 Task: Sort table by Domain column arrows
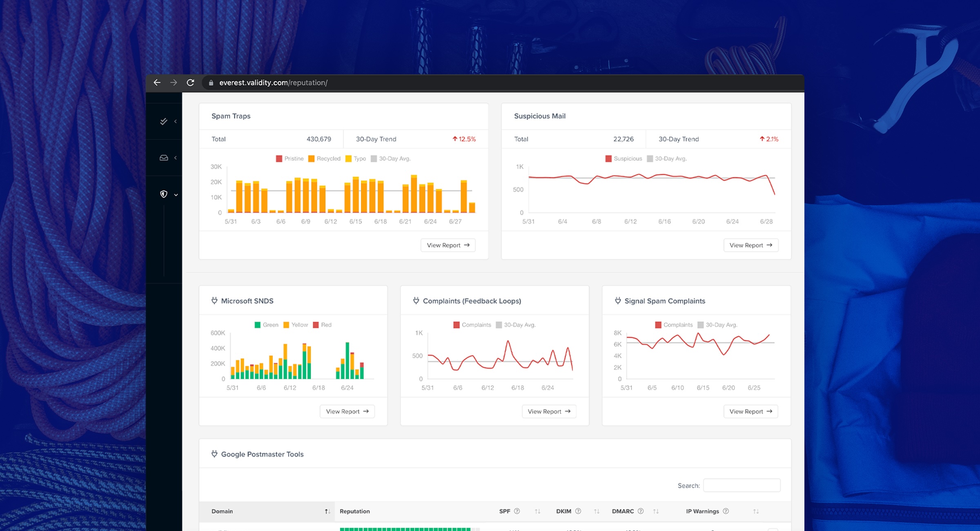327,511
